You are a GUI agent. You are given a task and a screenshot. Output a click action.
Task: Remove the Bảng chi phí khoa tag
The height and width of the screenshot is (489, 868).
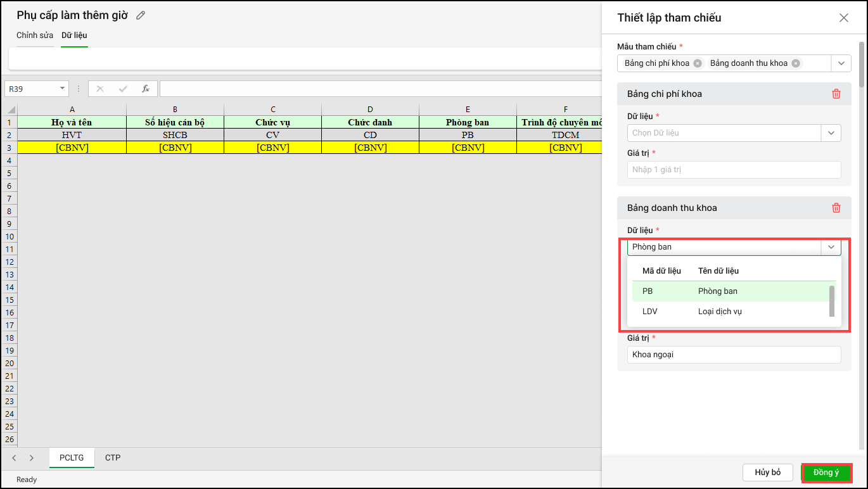pos(697,63)
